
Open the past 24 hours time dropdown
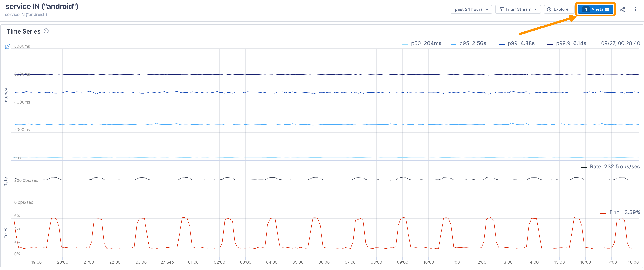[x=471, y=9]
